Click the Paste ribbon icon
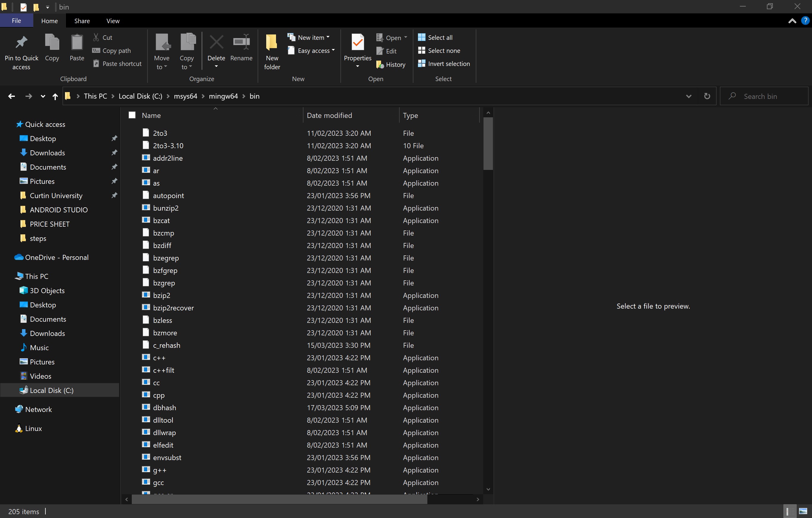Screen dimensions: 812x518 coord(77,42)
